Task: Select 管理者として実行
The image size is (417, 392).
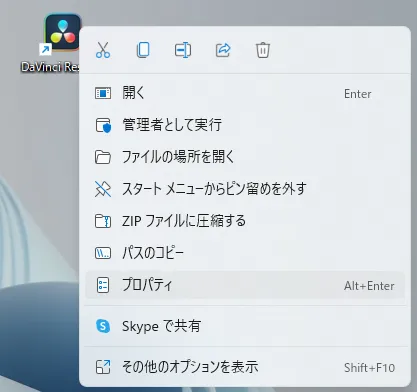Action: 245,125
